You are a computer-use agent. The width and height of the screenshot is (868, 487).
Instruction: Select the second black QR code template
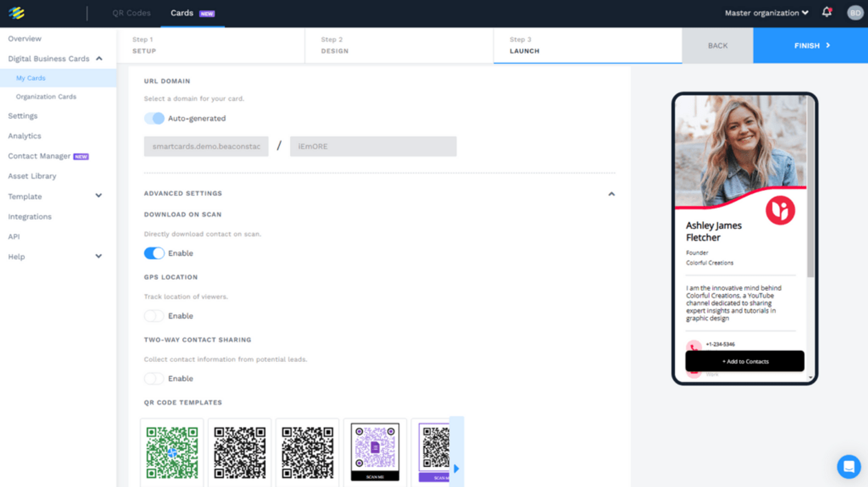click(240, 452)
